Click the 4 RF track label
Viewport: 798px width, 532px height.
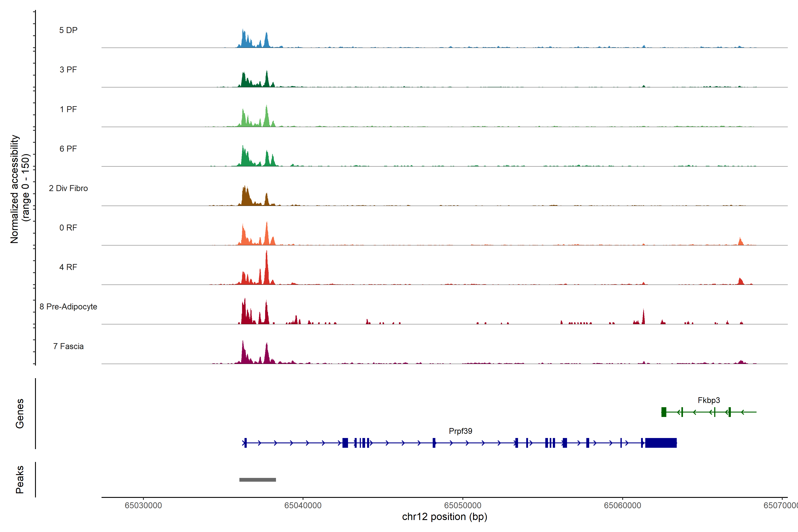click(x=68, y=267)
